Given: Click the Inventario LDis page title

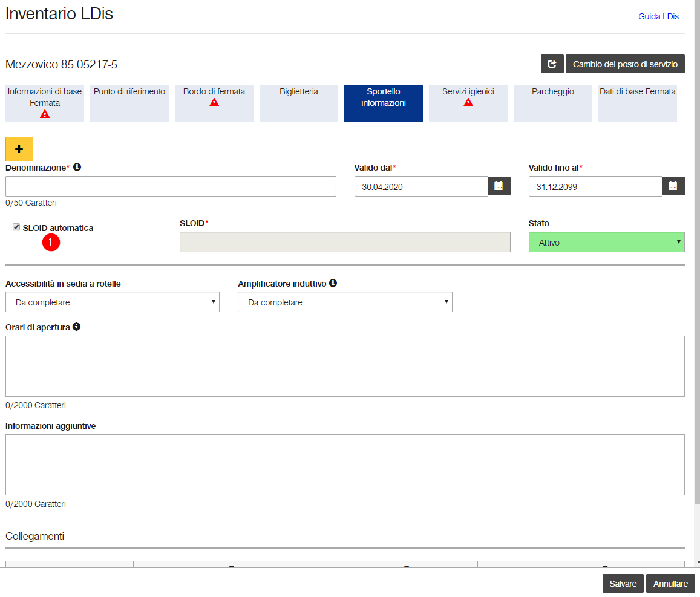Looking at the screenshot, I should (x=59, y=14).
